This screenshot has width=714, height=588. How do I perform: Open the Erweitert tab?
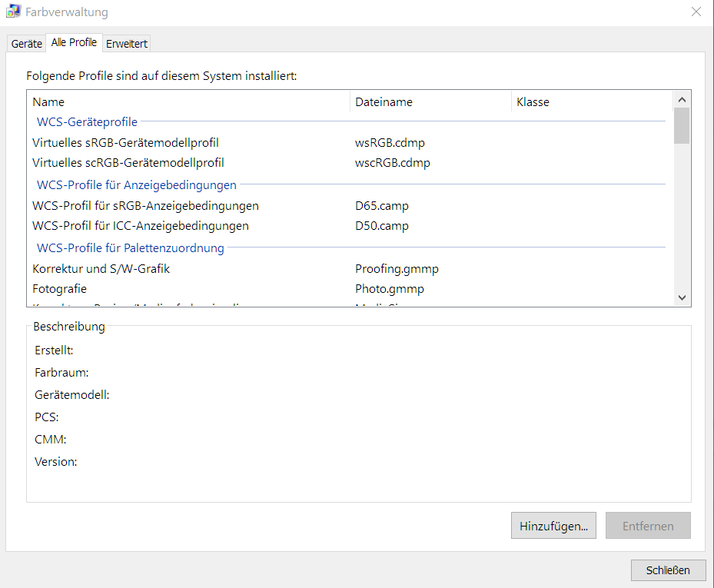tap(127, 44)
